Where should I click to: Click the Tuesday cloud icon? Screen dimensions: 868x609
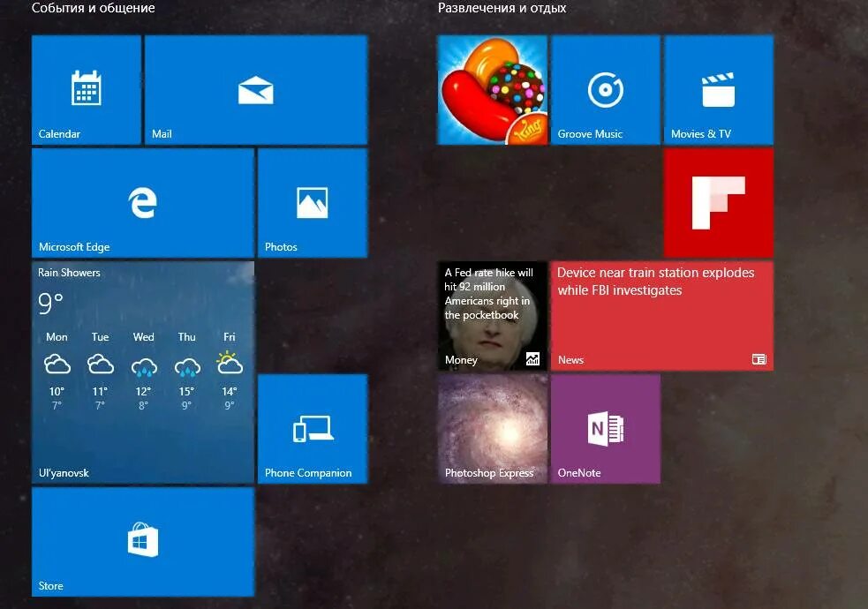pyautogui.click(x=100, y=365)
